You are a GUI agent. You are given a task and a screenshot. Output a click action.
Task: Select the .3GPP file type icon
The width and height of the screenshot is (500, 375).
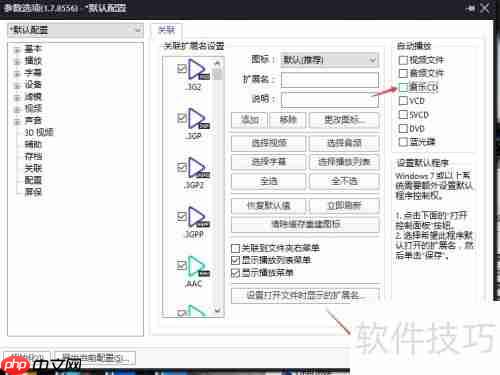[199, 217]
